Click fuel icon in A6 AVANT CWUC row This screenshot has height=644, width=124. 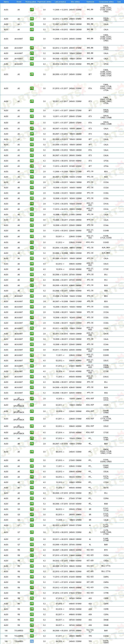32,377
